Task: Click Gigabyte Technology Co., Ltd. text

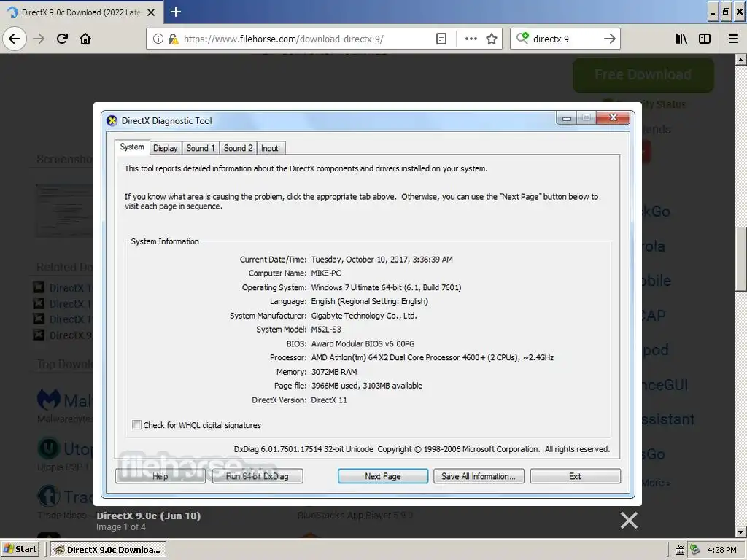Action: [364, 315]
